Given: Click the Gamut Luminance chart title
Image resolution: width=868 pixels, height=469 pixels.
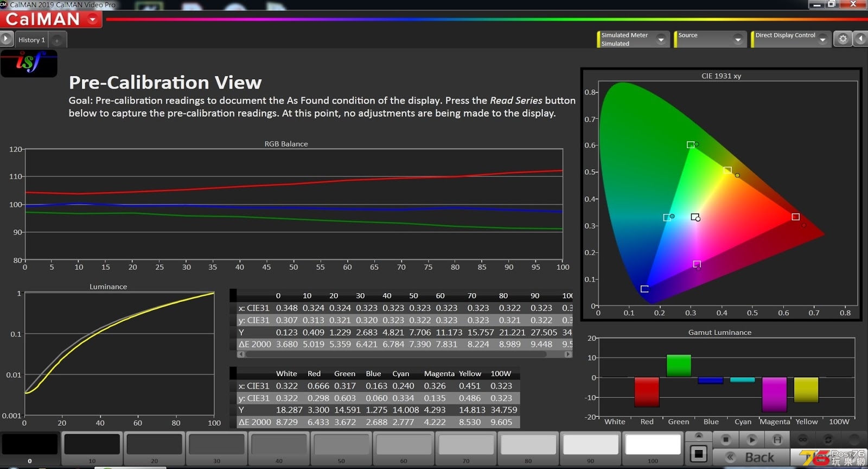Looking at the screenshot, I should (720, 332).
